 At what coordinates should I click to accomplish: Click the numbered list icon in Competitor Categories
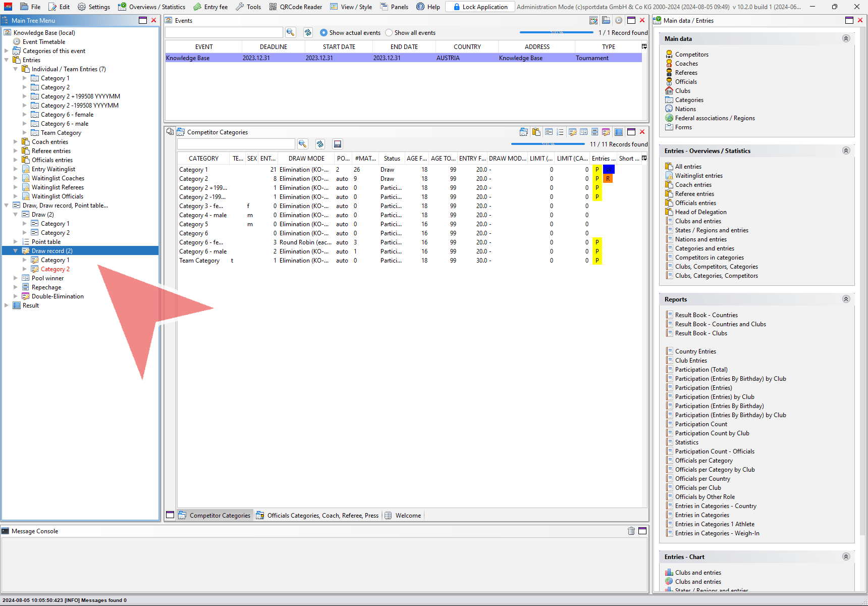pyautogui.click(x=560, y=132)
